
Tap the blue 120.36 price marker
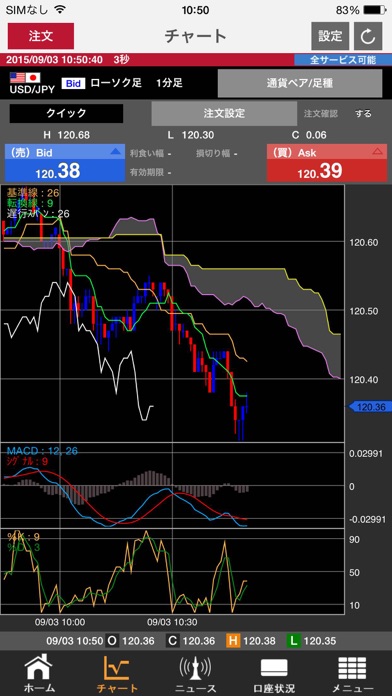[x=368, y=407]
